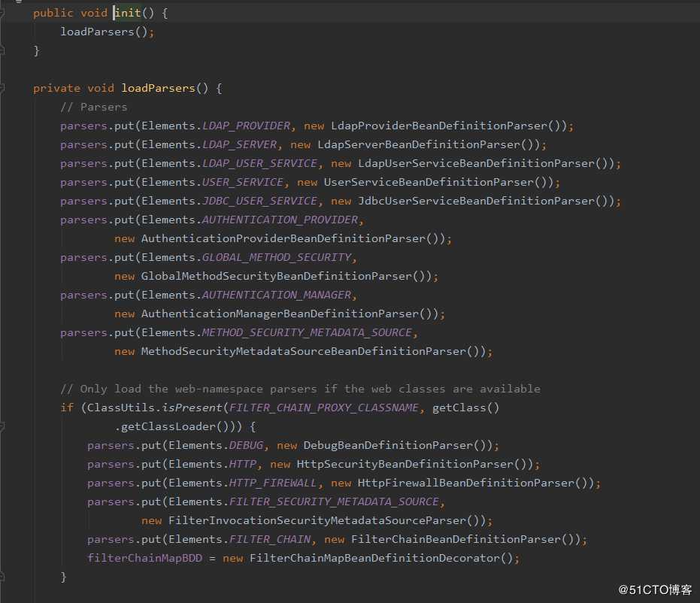Click DebugBeanDefinitionParser class name
The width and height of the screenshot is (700, 603).
pyautogui.click(x=389, y=445)
